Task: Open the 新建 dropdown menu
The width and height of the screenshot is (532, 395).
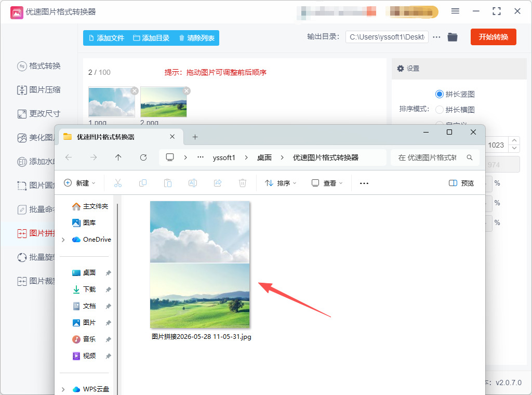Action: pyautogui.click(x=79, y=183)
